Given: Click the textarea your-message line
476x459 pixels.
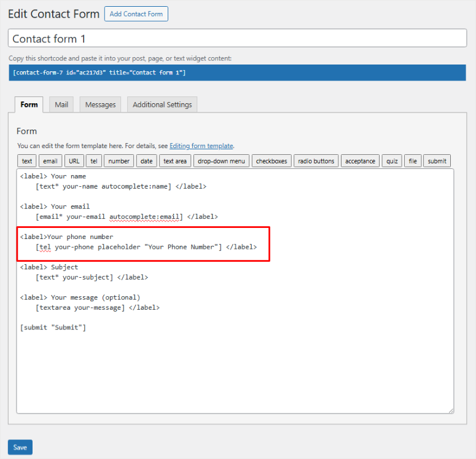Looking at the screenshot, I should pyautogui.click(x=98, y=308).
